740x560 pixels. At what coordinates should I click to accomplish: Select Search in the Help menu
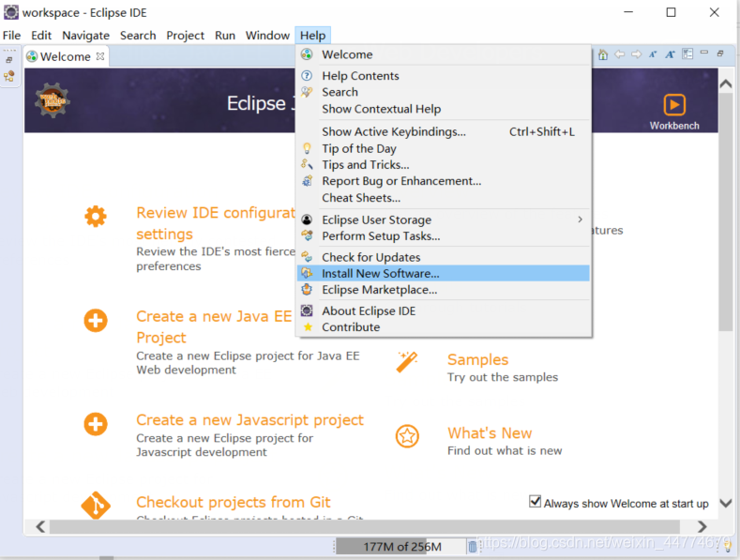pyautogui.click(x=444, y=92)
